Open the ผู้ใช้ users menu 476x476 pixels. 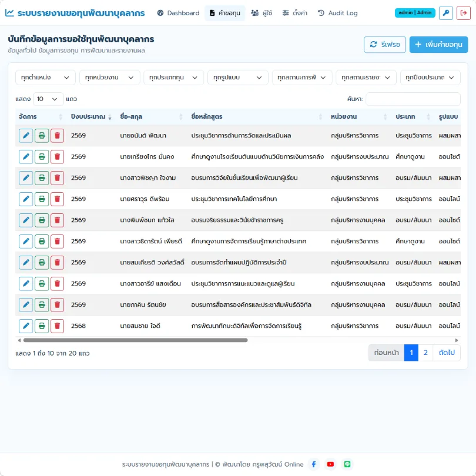[x=262, y=13]
